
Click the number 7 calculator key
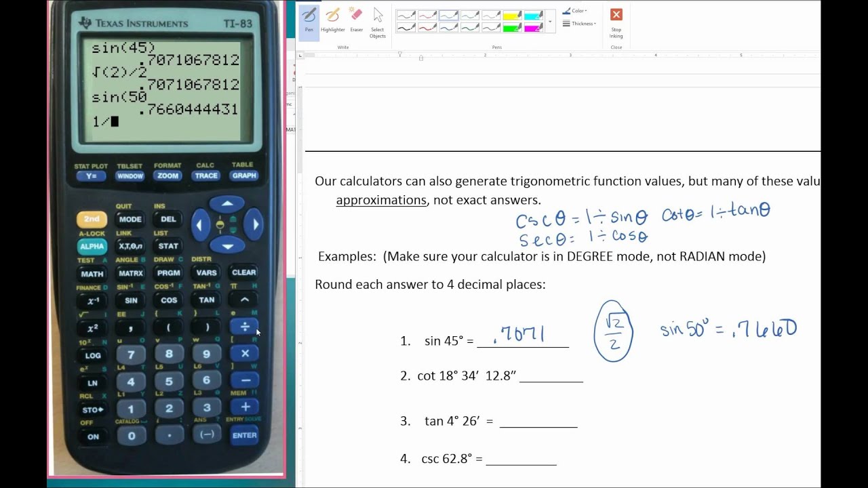(x=131, y=354)
